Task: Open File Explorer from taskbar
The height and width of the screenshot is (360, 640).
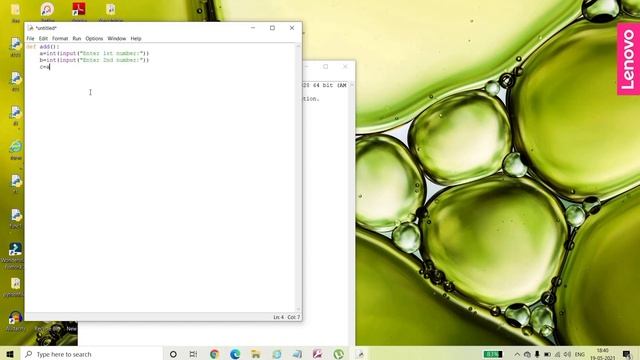Action: 256,354
